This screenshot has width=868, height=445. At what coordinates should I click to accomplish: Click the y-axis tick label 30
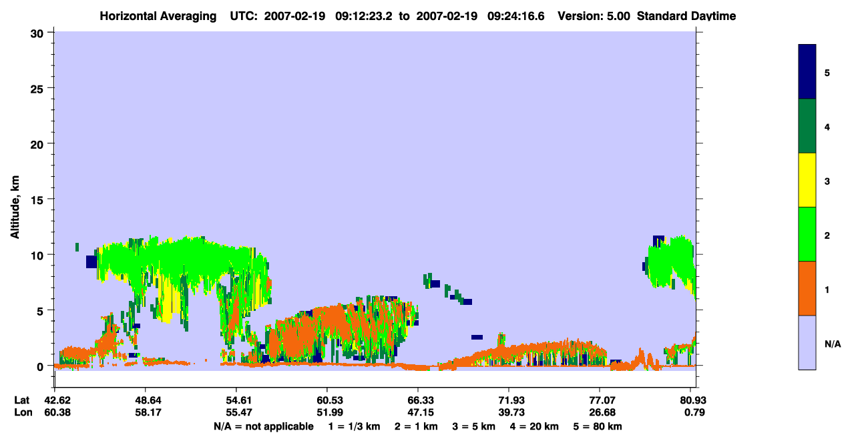click(39, 32)
